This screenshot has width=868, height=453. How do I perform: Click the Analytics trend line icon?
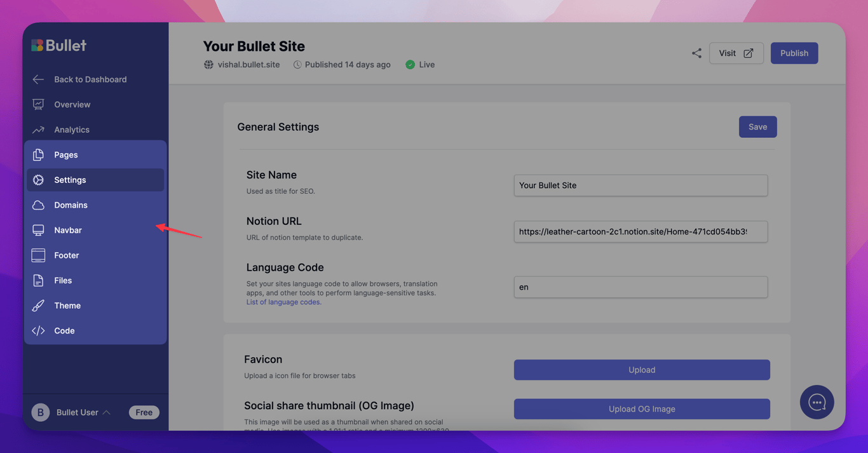pos(38,130)
